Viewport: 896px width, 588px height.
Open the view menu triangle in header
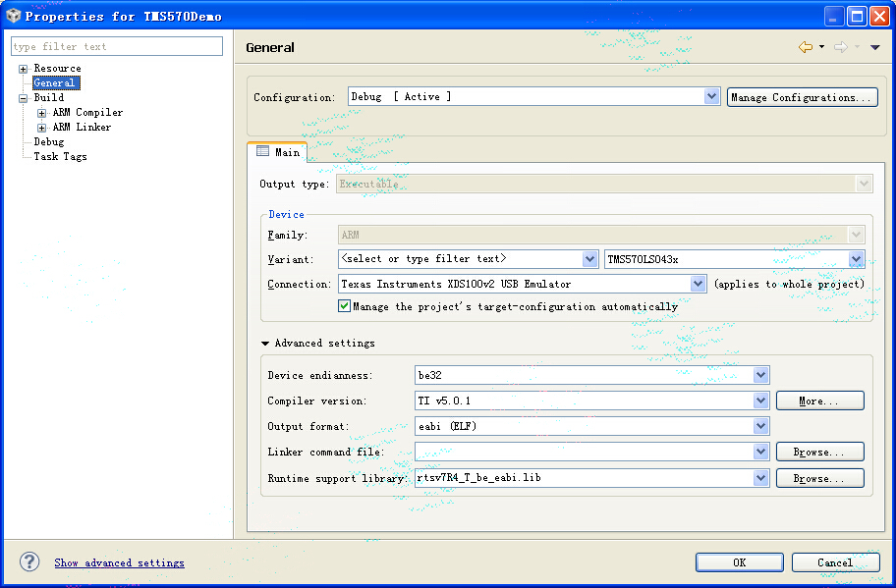[874, 47]
